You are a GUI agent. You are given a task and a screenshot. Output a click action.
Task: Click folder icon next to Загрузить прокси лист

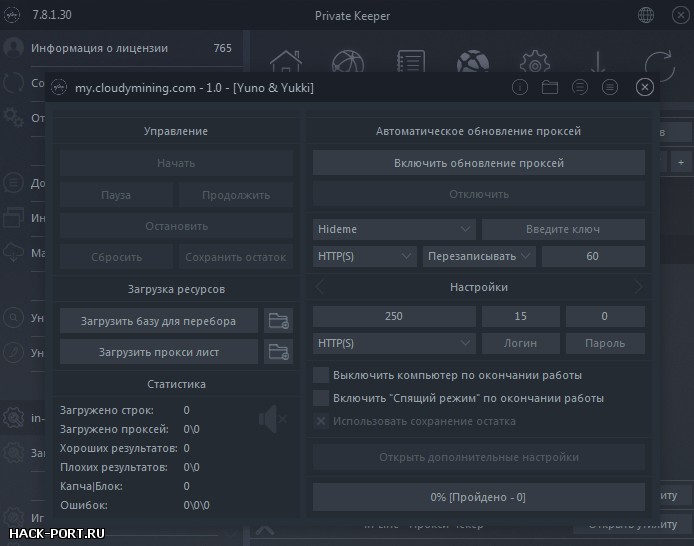pyautogui.click(x=278, y=352)
